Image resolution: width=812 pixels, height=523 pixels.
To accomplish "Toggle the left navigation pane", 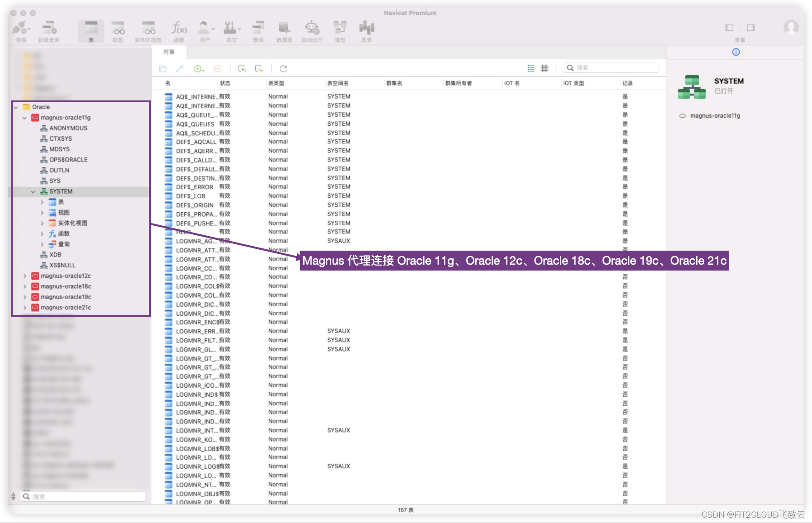I will tap(729, 28).
